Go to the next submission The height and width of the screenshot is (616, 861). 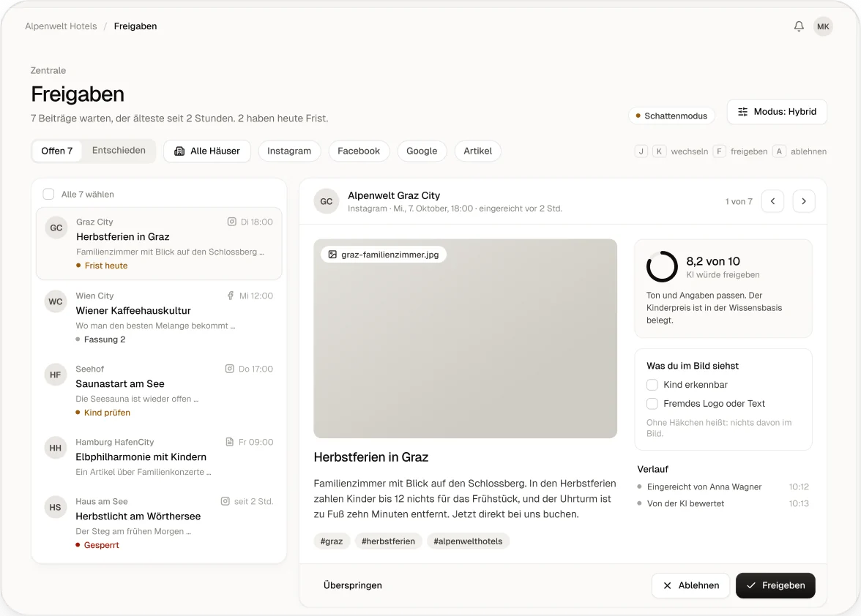pos(803,201)
